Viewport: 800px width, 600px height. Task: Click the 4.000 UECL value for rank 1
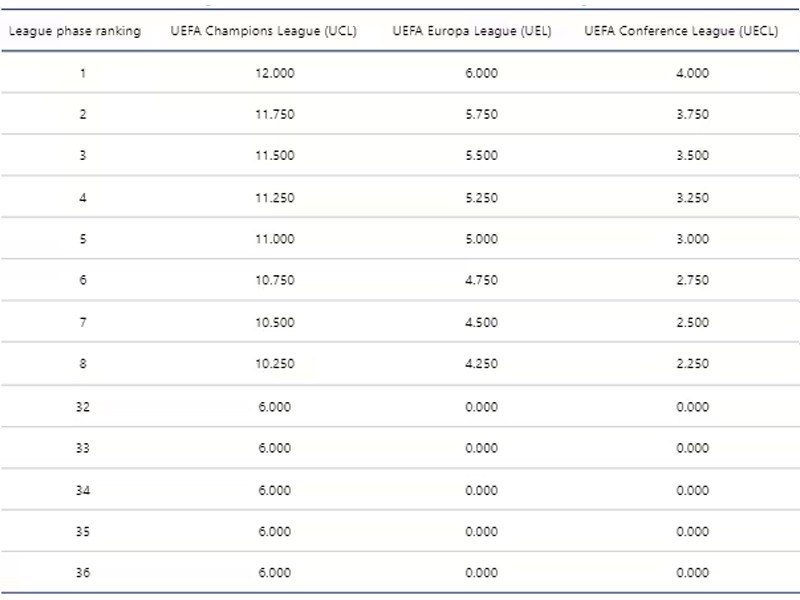click(692, 73)
